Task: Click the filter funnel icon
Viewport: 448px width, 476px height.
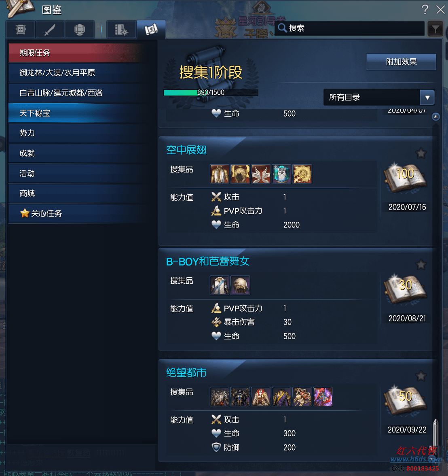Action: (x=435, y=29)
